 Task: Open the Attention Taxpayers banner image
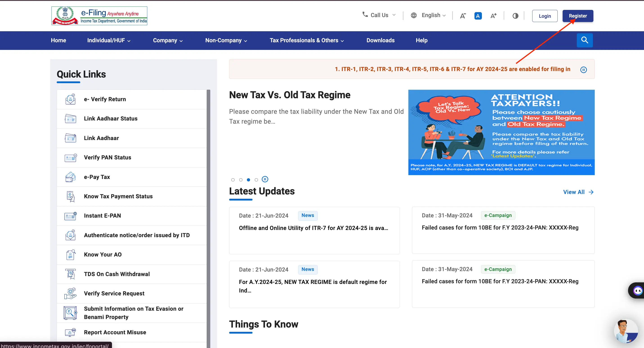[x=501, y=132]
